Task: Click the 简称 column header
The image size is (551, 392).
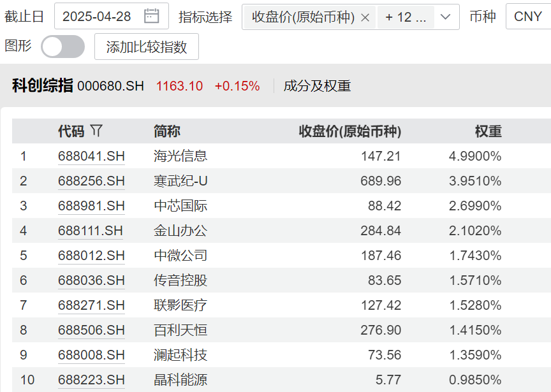Action: pos(167,131)
